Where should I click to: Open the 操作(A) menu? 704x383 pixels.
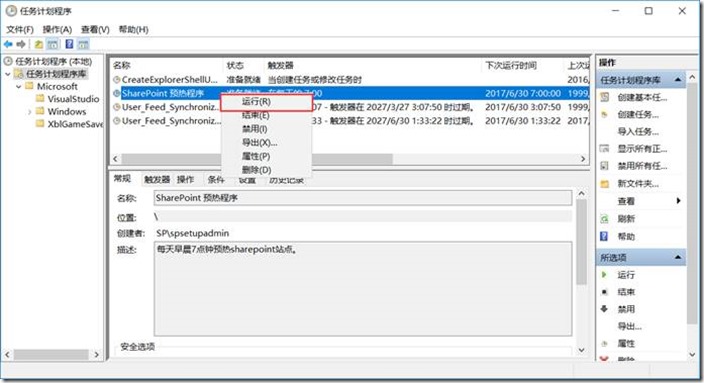point(57,30)
